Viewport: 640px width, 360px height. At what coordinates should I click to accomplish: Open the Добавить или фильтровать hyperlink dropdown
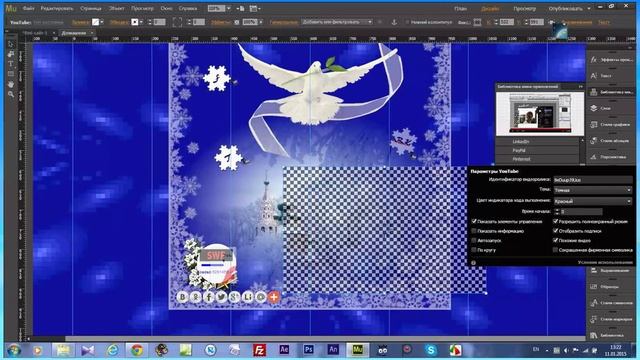point(337,22)
